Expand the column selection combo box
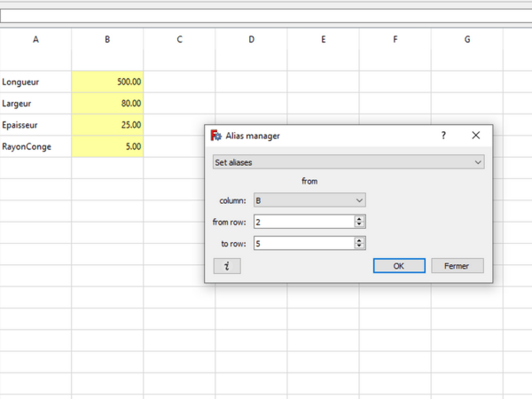Viewport: 532px width, 399px height. click(x=309, y=200)
